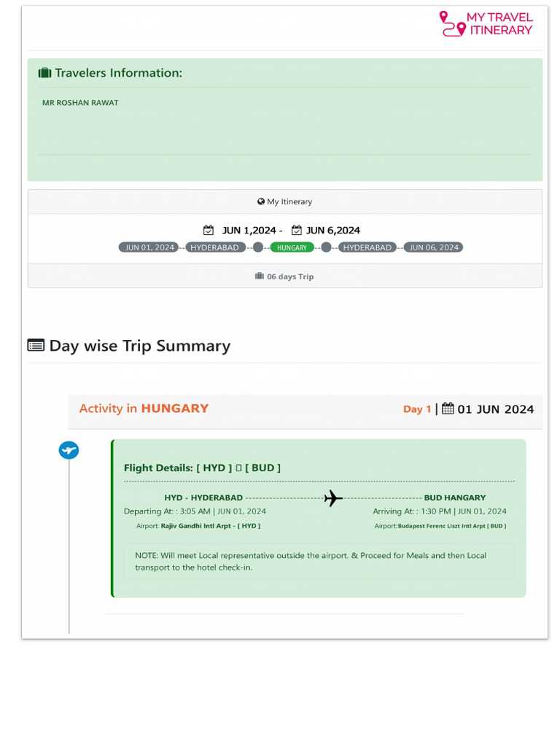Click the HYDERABAD pill before HUNGARY
Image resolution: width=560 pixels, height=747 pixels.
214,247
